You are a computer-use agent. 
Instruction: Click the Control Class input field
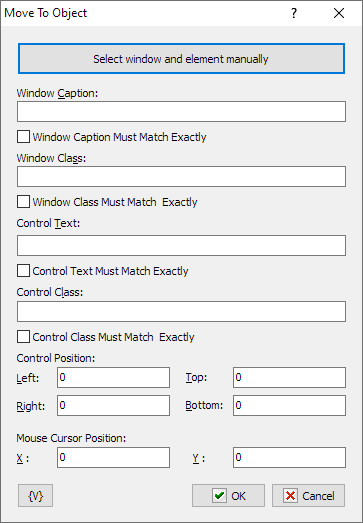181,312
